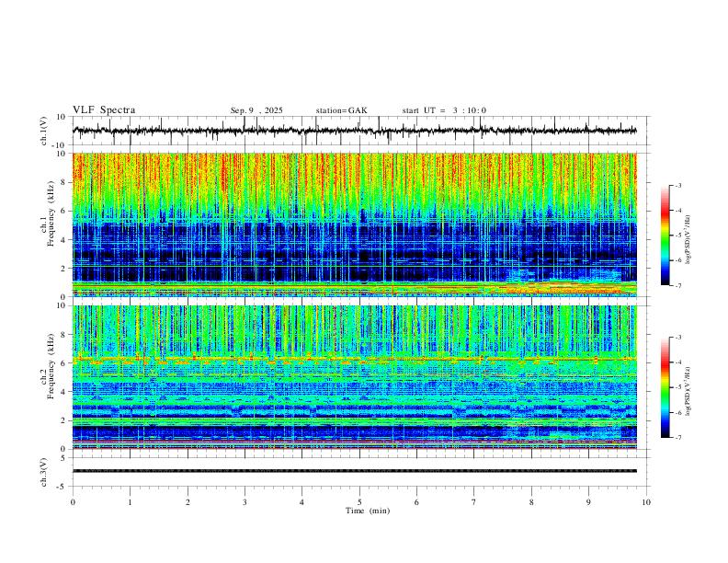Click the "station=GAK" header label

click(341, 110)
